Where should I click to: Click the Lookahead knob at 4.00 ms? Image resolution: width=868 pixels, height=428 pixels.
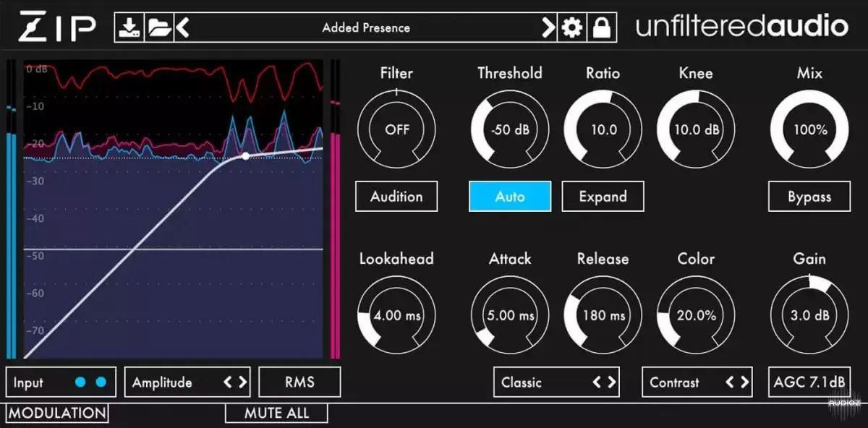pos(397,315)
